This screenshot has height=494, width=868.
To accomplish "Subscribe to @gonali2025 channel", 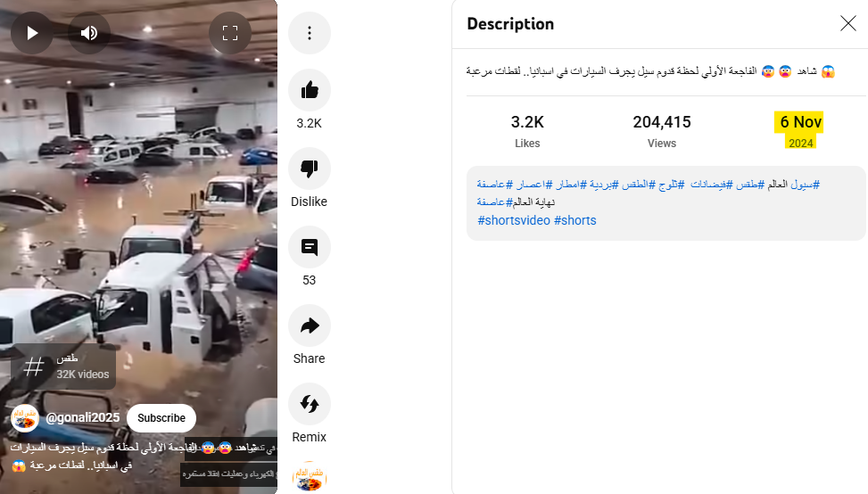I will pyautogui.click(x=161, y=418).
